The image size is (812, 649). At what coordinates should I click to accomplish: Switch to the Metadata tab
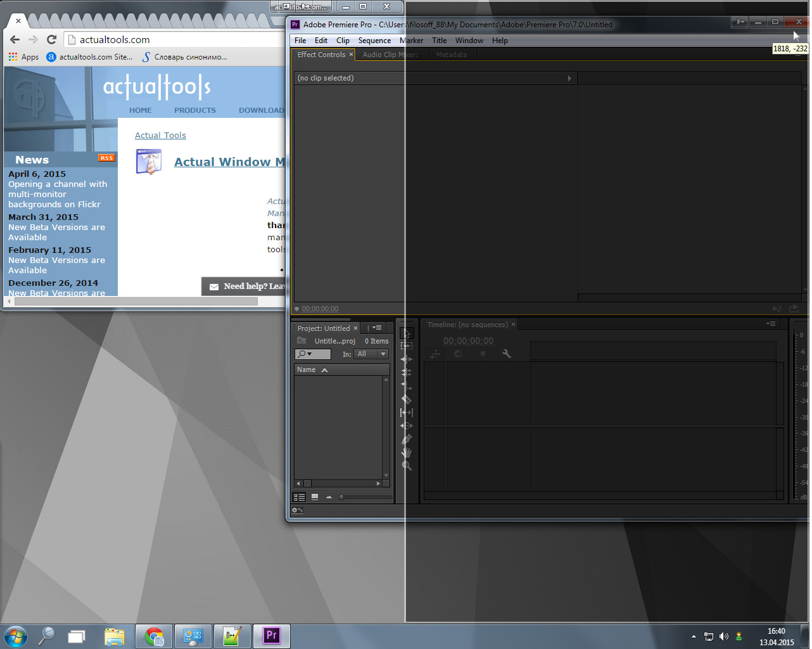click(451, 55)
